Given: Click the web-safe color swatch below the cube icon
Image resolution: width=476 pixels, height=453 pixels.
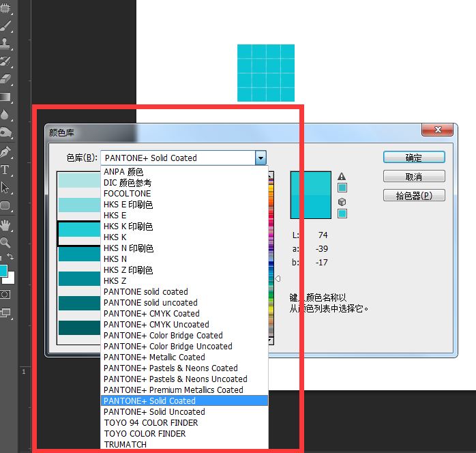Looking at the screenshot, I should [x=342, y=214].
